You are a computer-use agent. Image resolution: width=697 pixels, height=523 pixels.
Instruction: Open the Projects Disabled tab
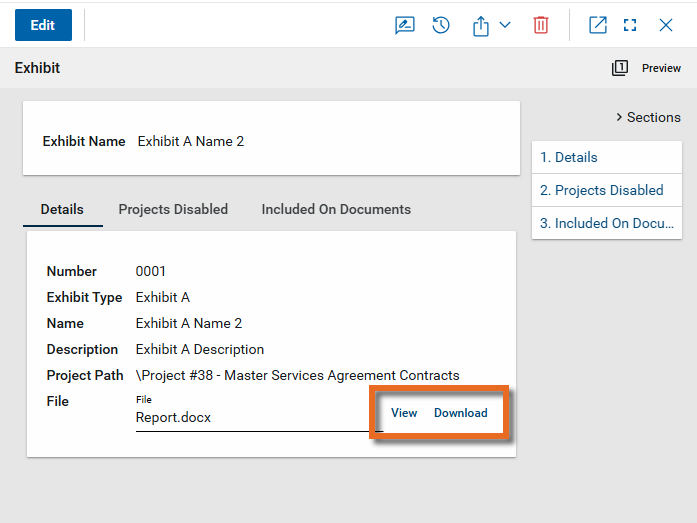click(x=173, y=209)
